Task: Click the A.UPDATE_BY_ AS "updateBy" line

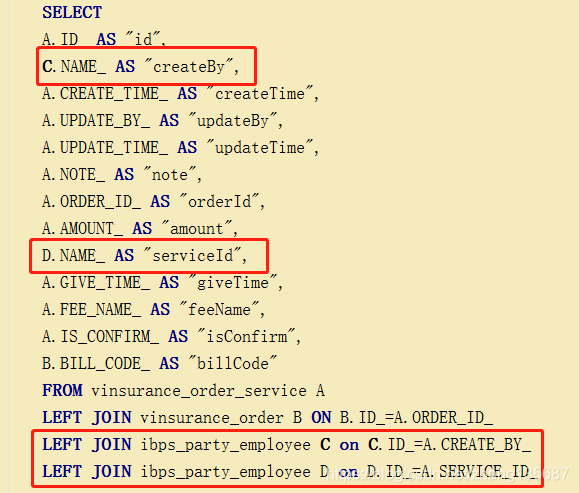Action: (162, 121)
